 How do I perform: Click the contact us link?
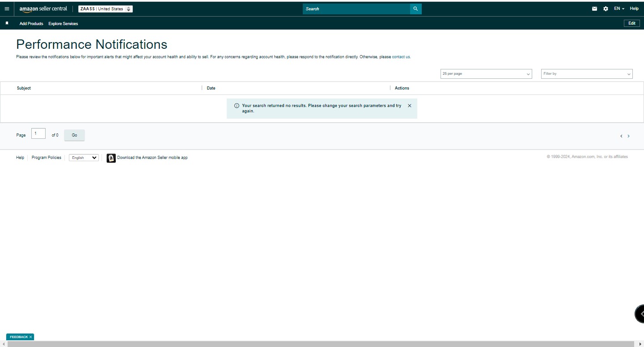pos(401,57)
